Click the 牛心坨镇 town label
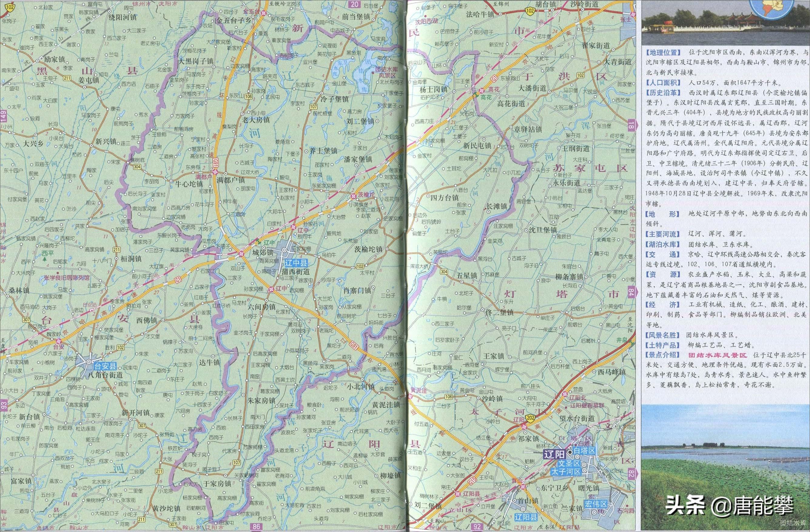810x532 pixels. coord(189,184)
